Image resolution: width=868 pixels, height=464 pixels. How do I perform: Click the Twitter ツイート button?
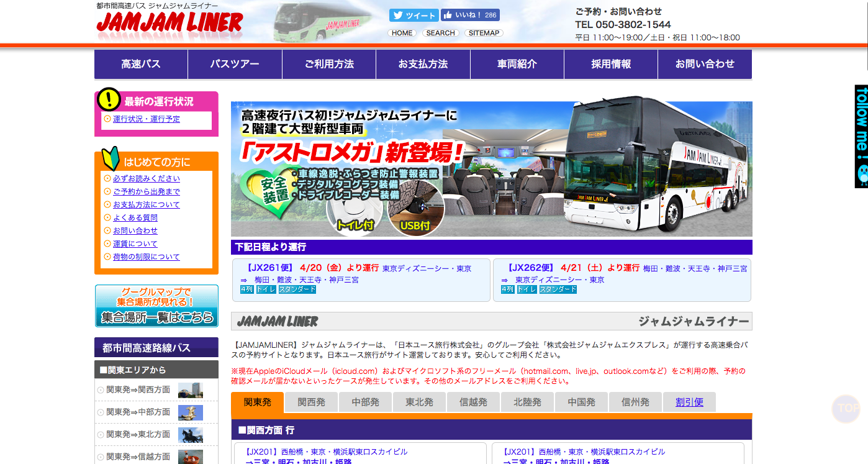point(414,16)
